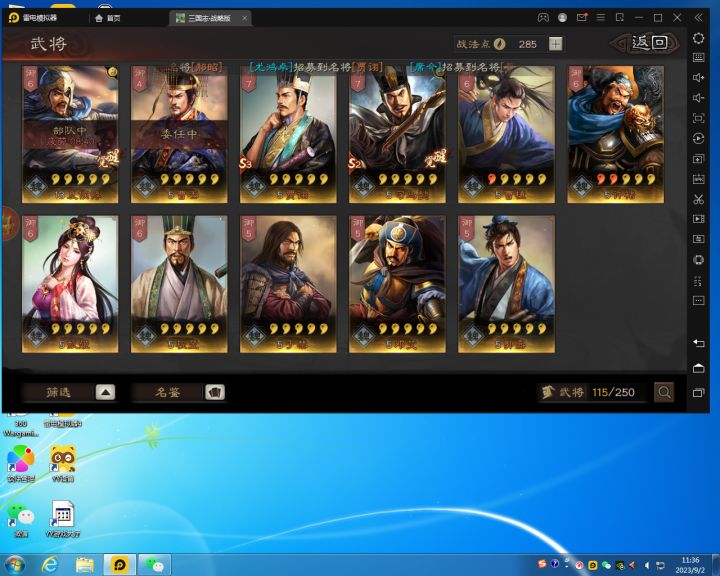
Task: Open hamburger menu in emulator title bar
Action: 601,17
